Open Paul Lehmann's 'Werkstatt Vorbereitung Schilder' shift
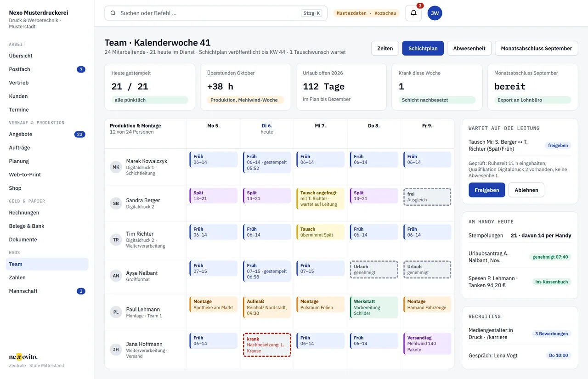The width and height of the screenshot is (588, 379). [x=374, y=307]
